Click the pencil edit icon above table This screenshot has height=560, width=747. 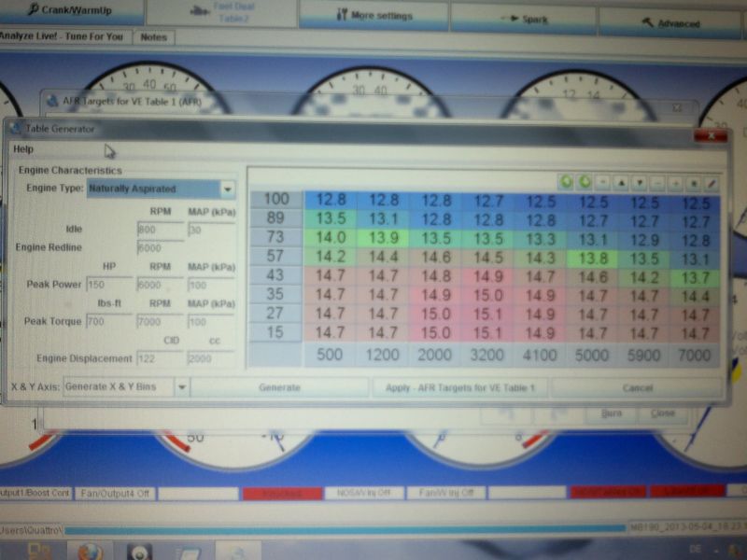pyautogui.click(x=712, y=182)
